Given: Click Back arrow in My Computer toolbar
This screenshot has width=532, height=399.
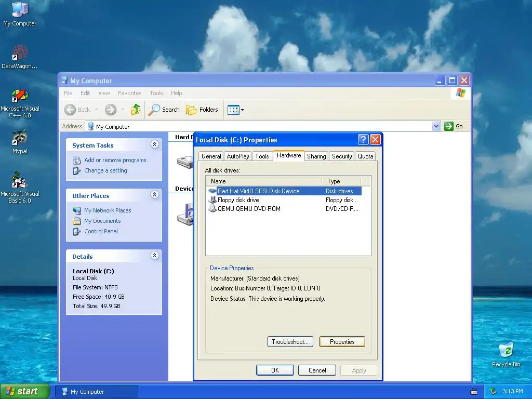Looking at the screenshot, I should coord(70,110).
